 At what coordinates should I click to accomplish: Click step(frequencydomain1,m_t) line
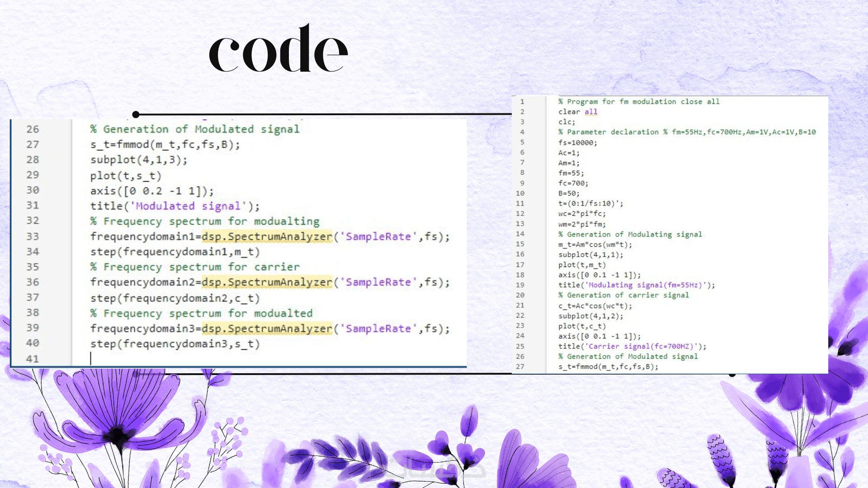click(175, 252)
